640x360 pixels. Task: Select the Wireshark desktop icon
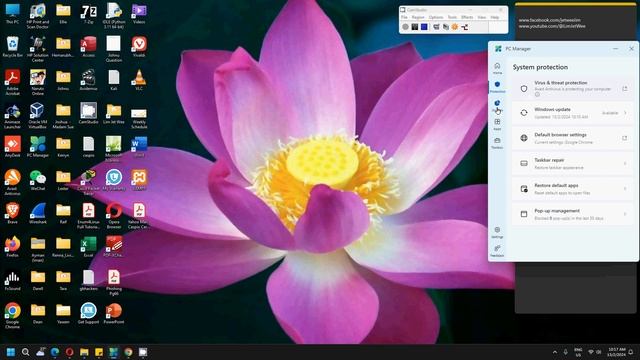tap(38, 213)
